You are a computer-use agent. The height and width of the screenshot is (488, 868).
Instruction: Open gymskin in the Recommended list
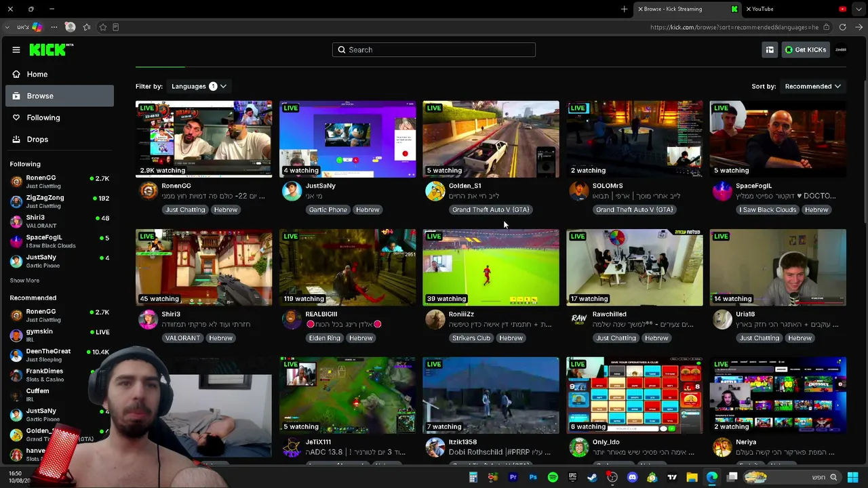(60, 335)
